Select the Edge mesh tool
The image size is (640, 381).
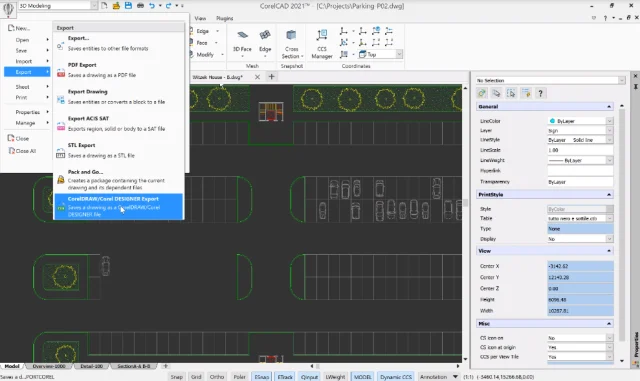click(x=265, y=41)
